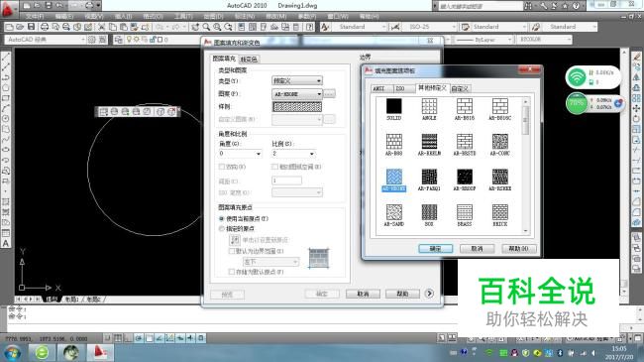Select the 使用当前原点 radio button

(222, 219)
